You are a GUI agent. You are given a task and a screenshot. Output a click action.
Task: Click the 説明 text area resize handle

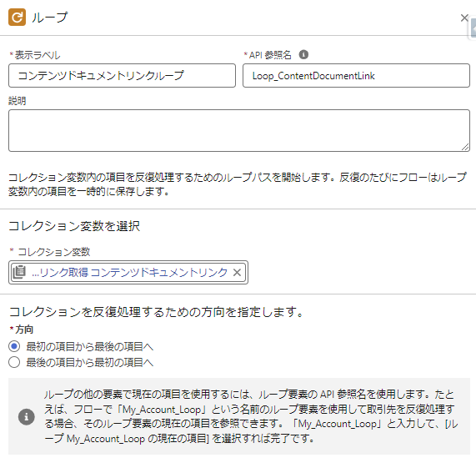click(x=465, y=147)
